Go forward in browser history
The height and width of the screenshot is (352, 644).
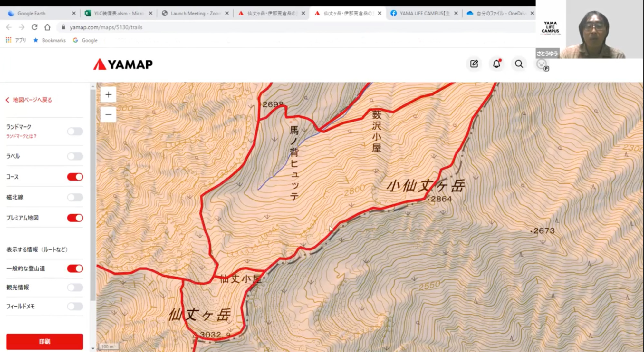(x=22, y=27)
